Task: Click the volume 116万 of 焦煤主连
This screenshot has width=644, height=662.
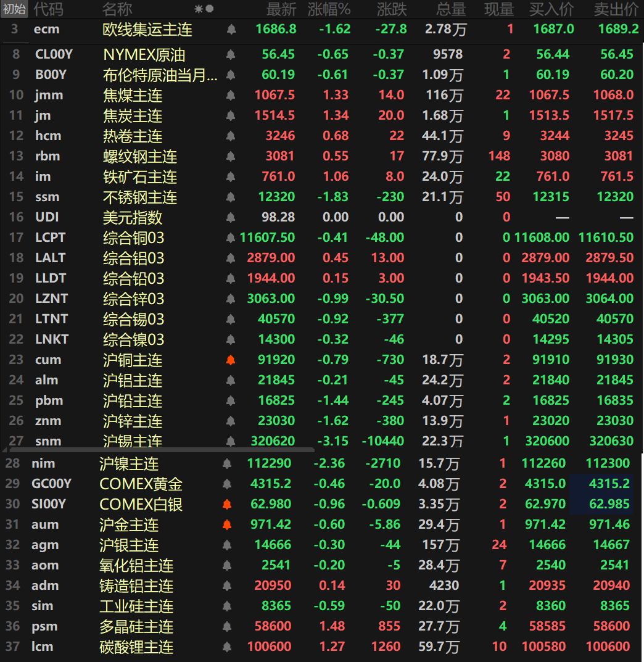Action: 444,95
